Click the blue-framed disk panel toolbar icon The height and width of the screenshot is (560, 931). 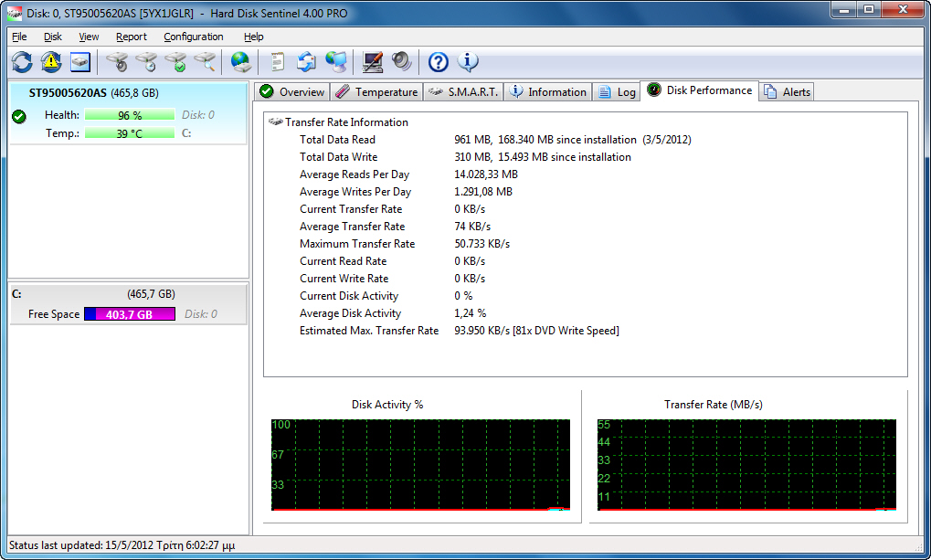point(80,62)
